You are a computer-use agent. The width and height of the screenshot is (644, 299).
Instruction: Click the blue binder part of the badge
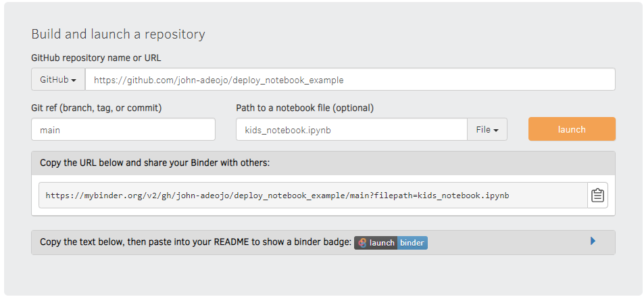pyautogui.click(x=412, y=243)
